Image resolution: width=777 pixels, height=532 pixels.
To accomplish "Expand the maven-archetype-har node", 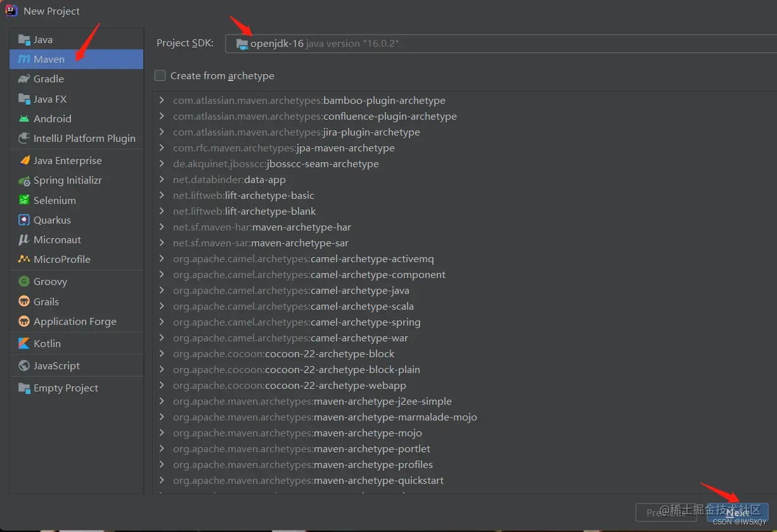I will (162, 227).
